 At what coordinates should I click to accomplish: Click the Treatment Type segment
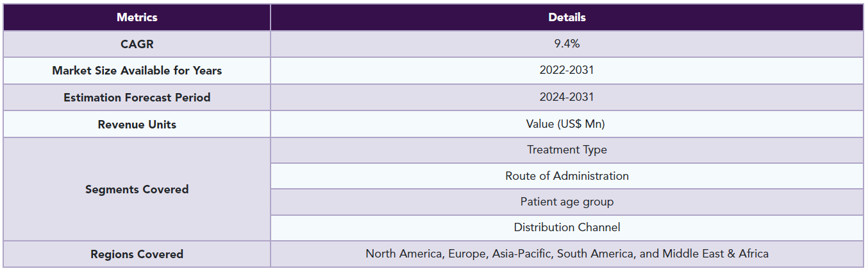click(567, 150)
